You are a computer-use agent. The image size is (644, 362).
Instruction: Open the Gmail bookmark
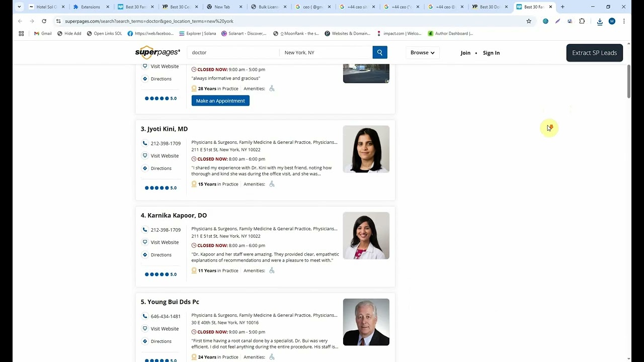[x=43, y=33]
